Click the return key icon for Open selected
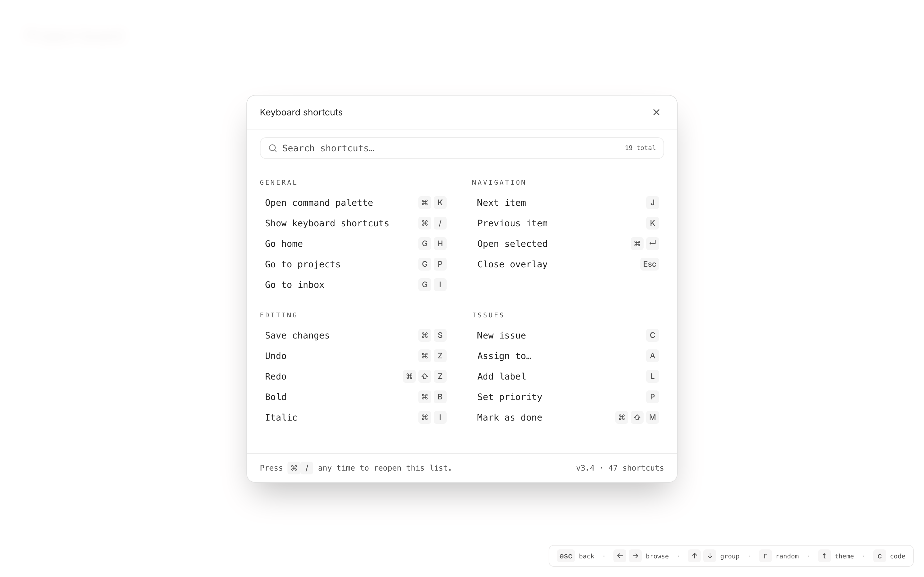The height and width of the screenshot is (577, 924). 652,244
